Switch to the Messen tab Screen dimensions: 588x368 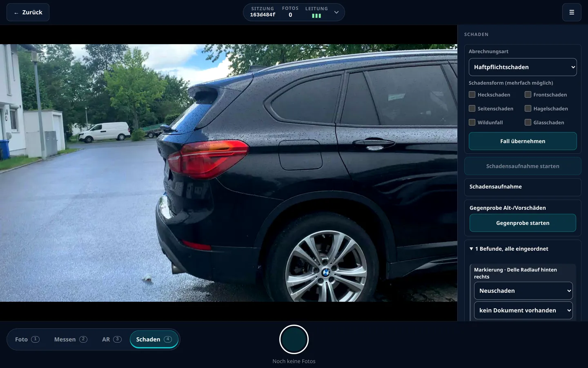pyautogui.click(x=71, y=339)
